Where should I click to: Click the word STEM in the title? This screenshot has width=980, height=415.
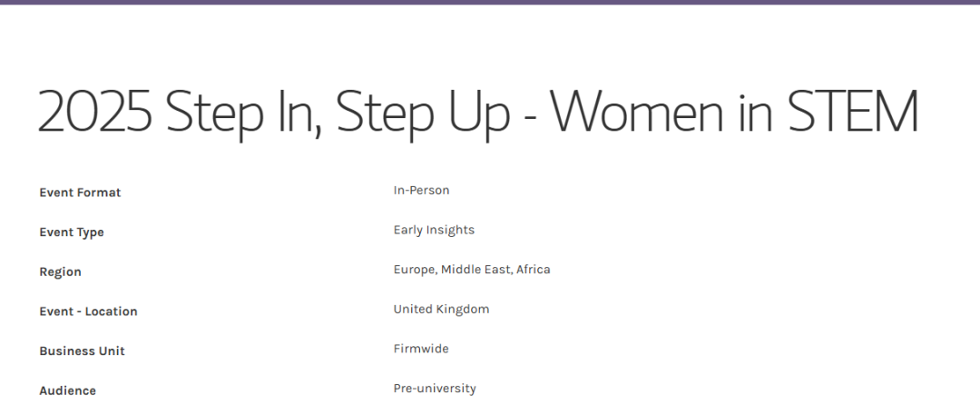click(852, 111)
